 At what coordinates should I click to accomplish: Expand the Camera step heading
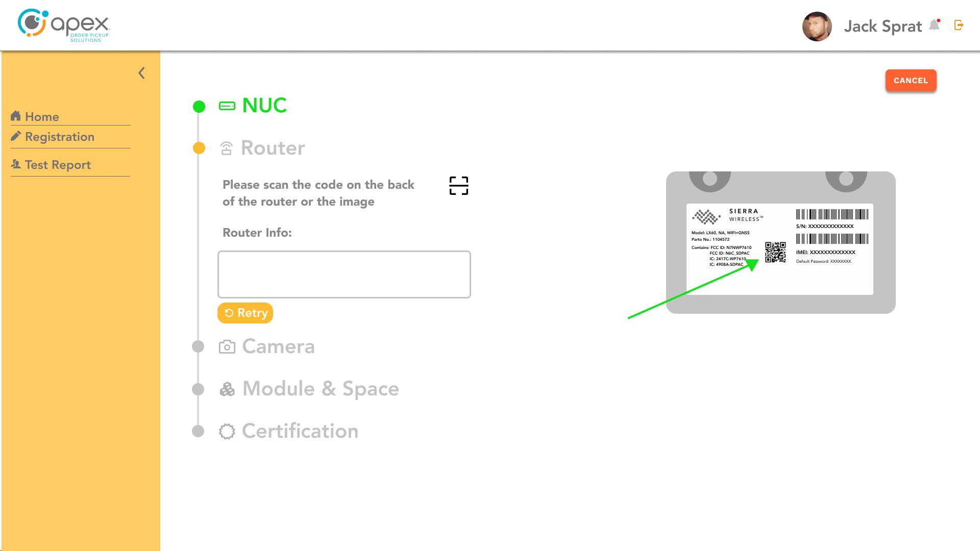click(278, 346)
